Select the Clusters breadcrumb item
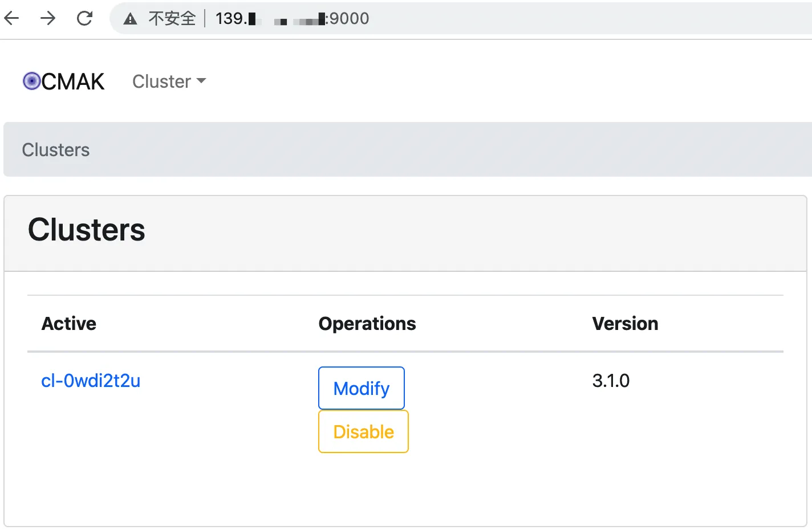Viewport: 812px width, 530px height. pos(56,150)
